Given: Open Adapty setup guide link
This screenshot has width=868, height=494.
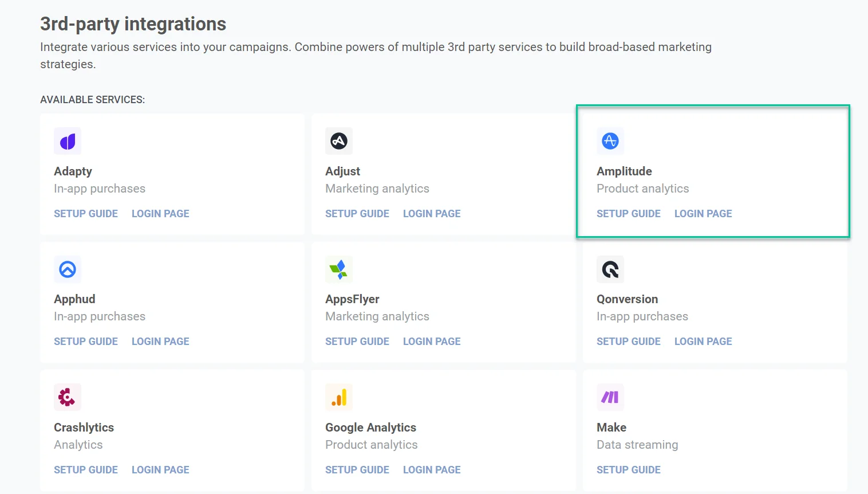Looking at the screenshot, I should 86,214.
